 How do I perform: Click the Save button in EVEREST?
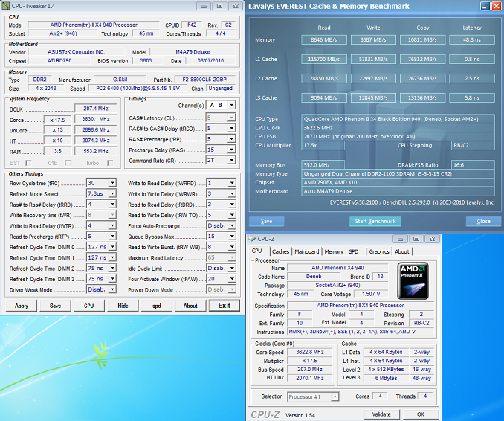coord(266,221)
